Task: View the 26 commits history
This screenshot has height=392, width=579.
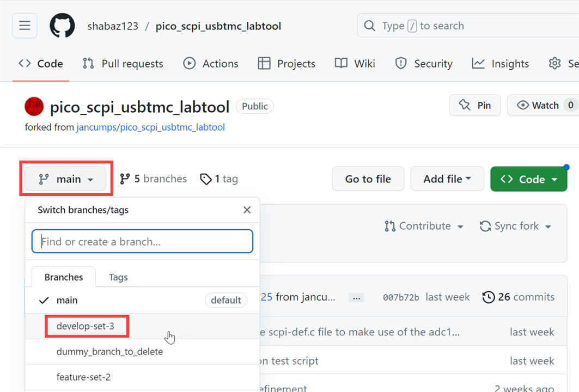Action: tap(519, 297)
